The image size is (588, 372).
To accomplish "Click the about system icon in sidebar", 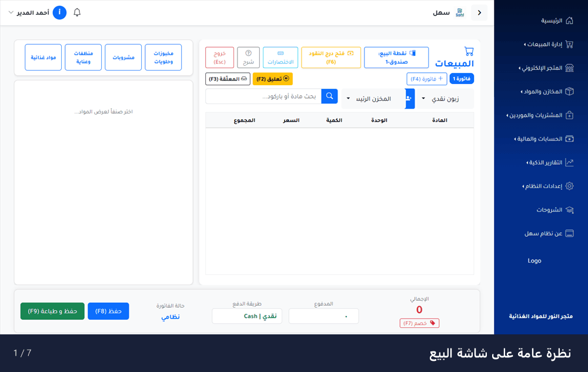I will [569, 233].
